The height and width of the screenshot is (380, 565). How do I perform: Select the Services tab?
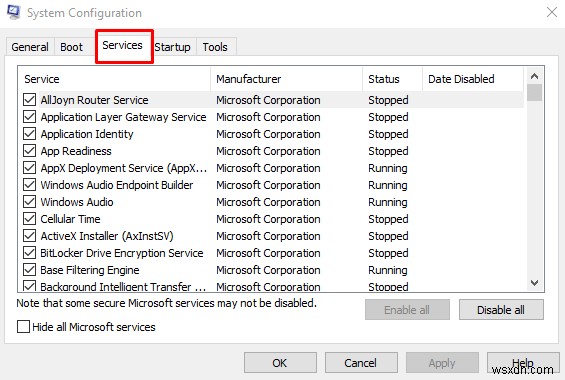tap(123, 45)
